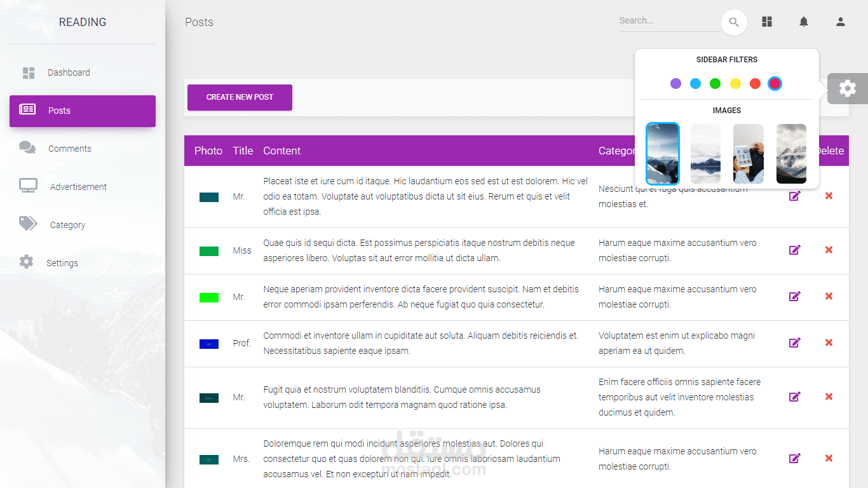Open the notifications bell
The height and width of the screenshot is (488, 868).
(803, 21)
